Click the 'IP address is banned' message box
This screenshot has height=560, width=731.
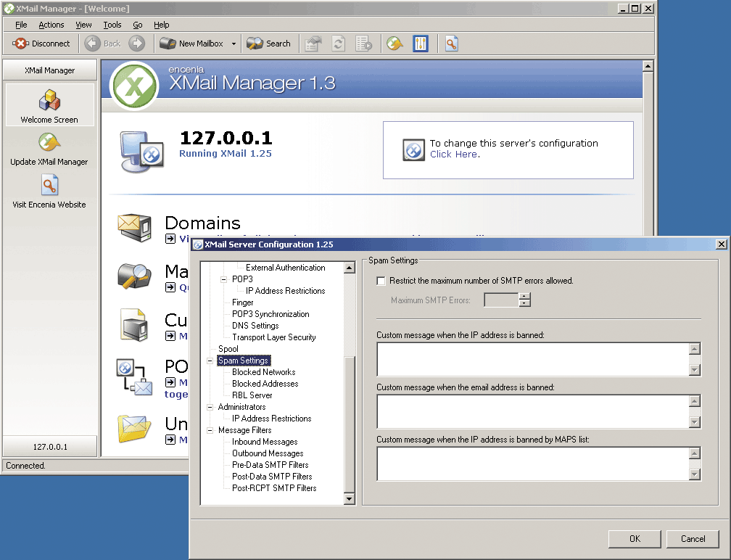[533, 359]
